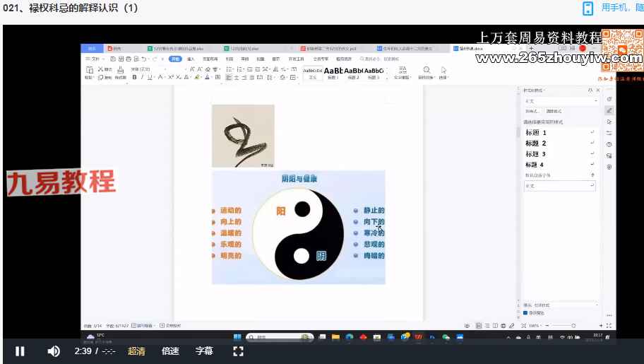Pause the video with the player button

click(x=20, y=351)
